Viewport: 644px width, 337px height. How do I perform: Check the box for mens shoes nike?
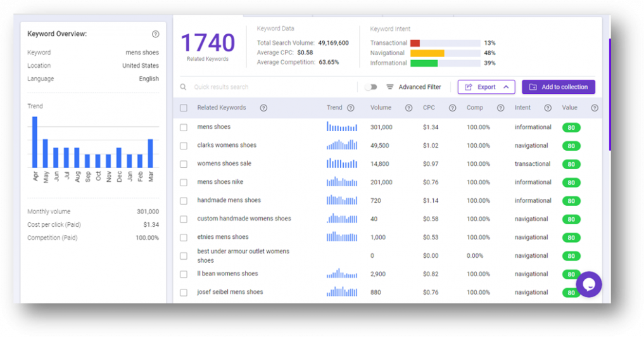coord(184,182)
